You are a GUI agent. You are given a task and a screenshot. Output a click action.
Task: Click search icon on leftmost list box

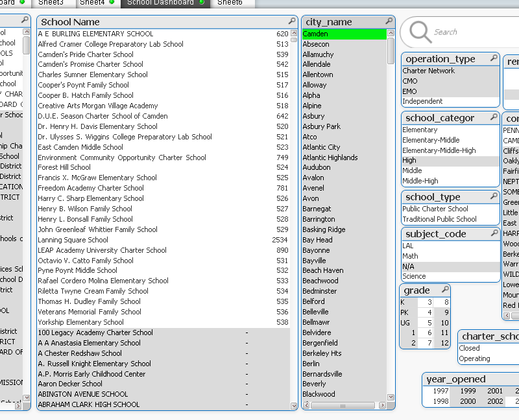pos(25,21)
